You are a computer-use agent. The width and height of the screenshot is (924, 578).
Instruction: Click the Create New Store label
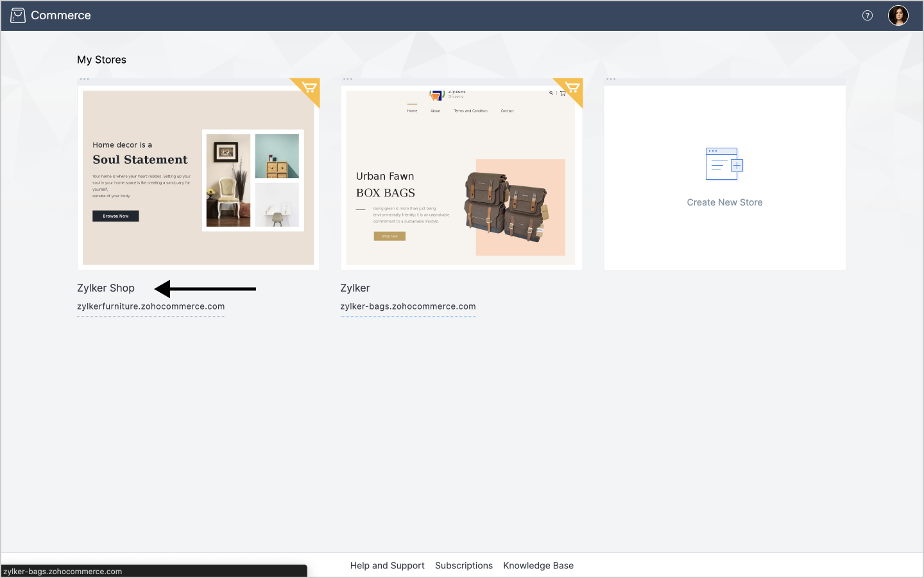tap(724, 202)
